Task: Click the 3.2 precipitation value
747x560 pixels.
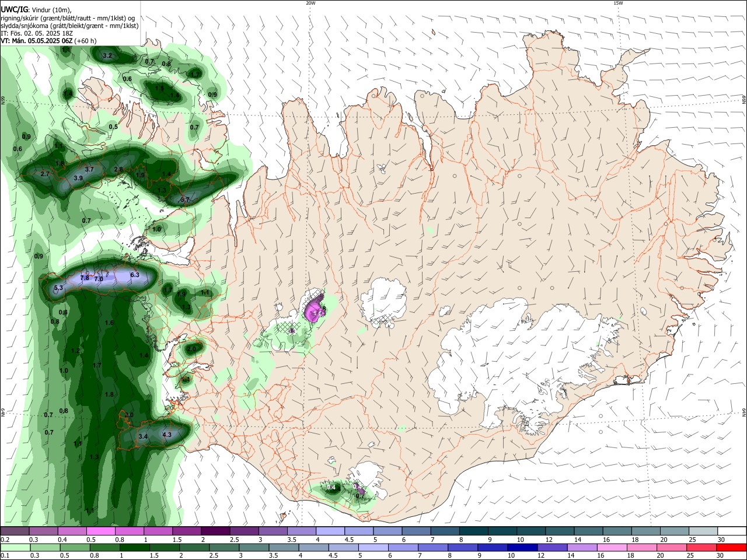Action: 107,56
